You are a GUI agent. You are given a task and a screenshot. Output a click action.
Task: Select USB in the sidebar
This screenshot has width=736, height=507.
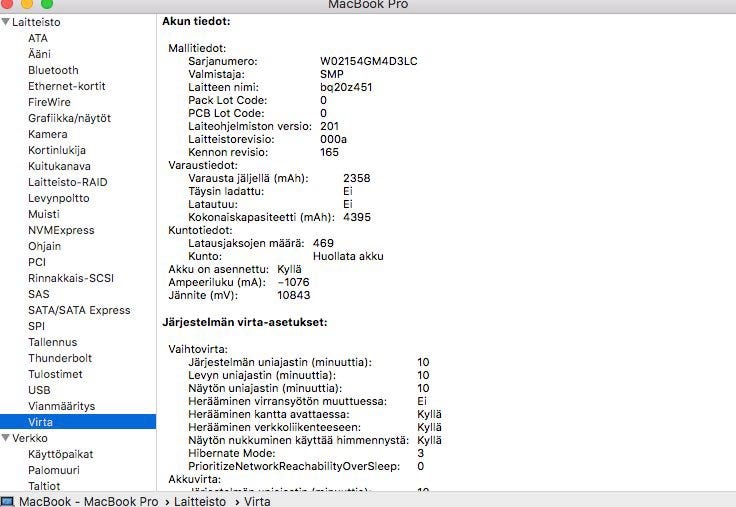39,390
